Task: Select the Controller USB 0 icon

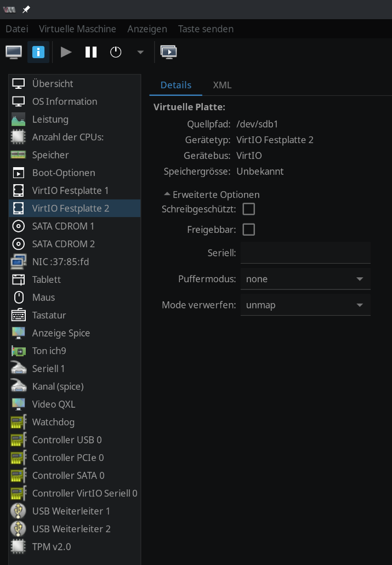Action: (x=19, y=440)
